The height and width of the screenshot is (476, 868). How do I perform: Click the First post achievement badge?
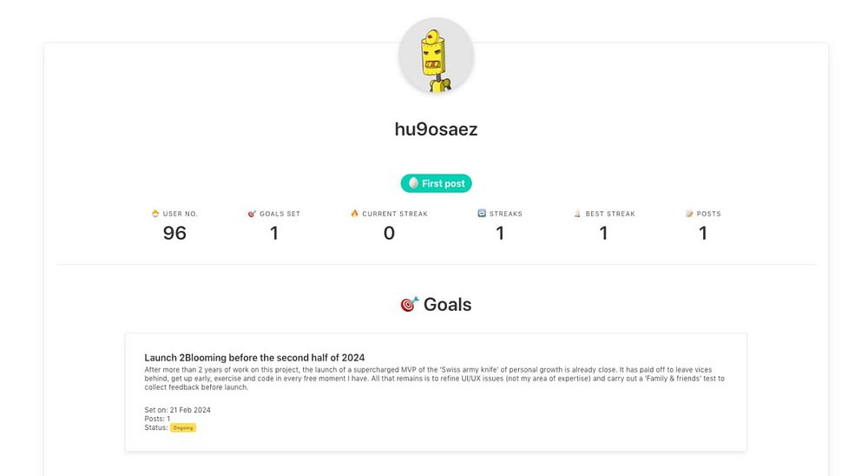[x=436, y=183]
